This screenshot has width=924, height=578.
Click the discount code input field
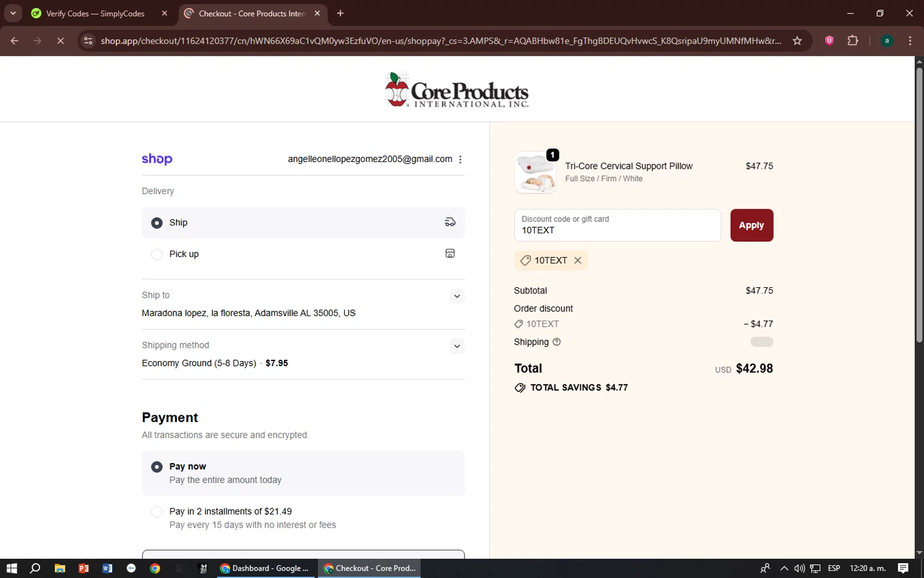(x=617, y=225)
